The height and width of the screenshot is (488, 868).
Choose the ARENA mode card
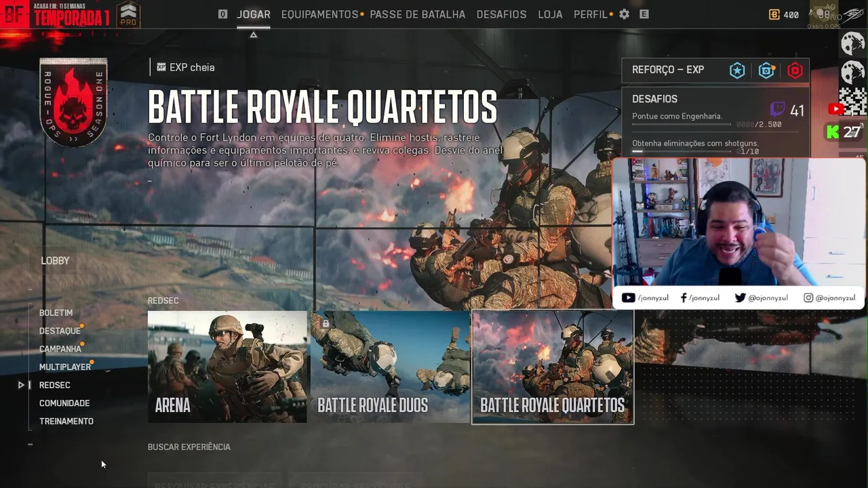227,367
